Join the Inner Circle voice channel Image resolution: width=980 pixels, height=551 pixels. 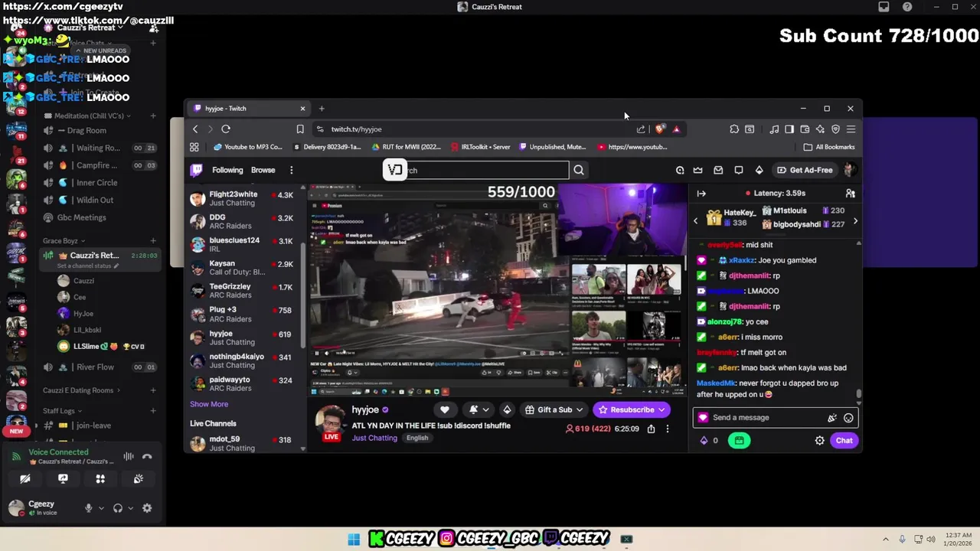click(96, 183)
